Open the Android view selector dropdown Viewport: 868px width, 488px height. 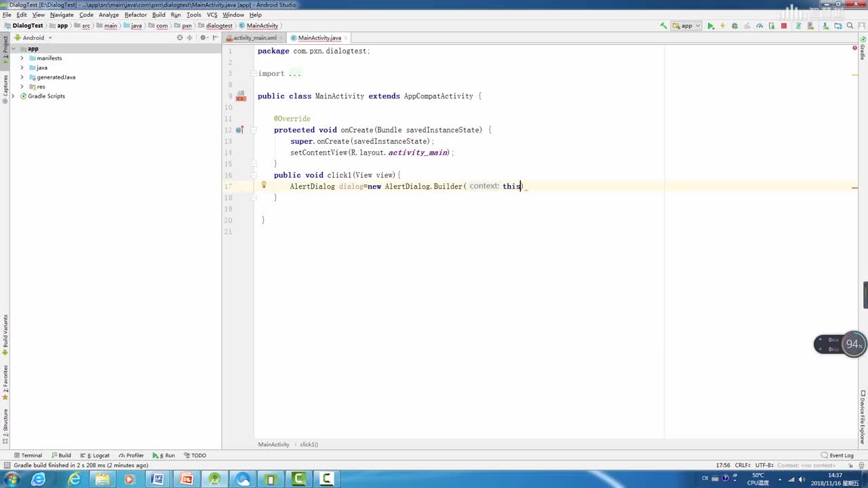33,38
